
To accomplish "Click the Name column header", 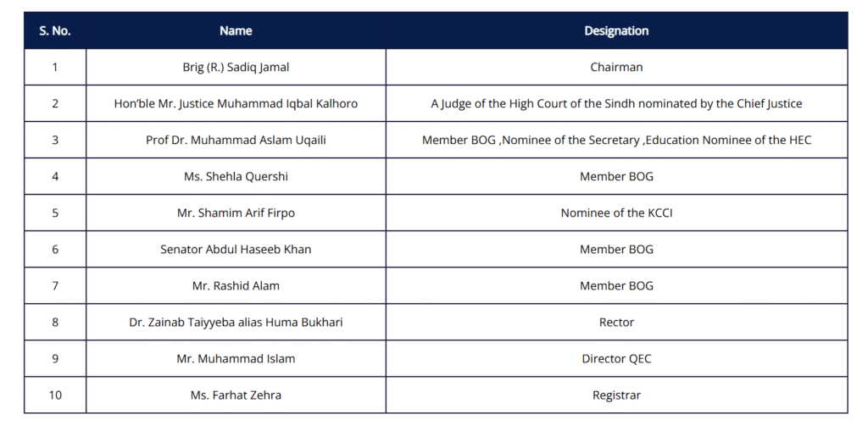I will (236, 30).
